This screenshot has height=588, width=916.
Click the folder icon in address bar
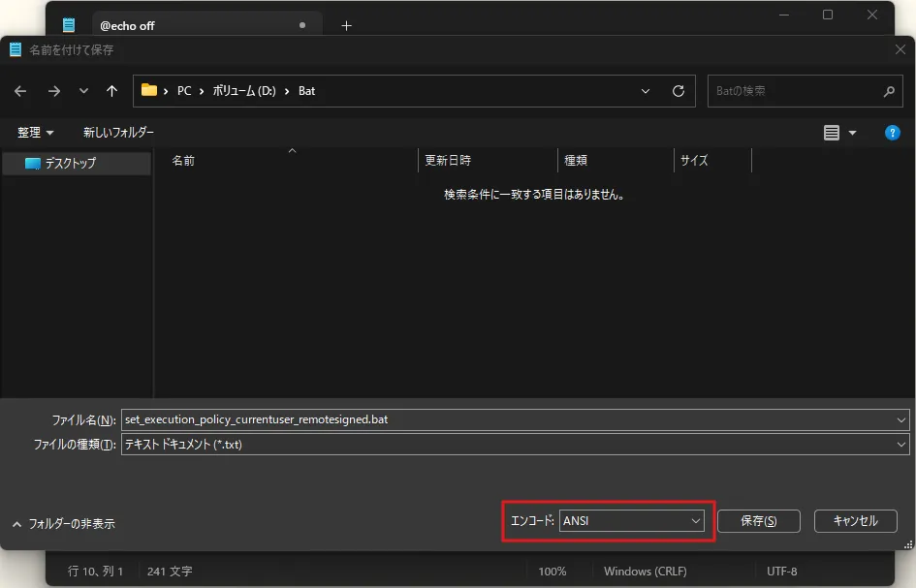pos(149,90)
